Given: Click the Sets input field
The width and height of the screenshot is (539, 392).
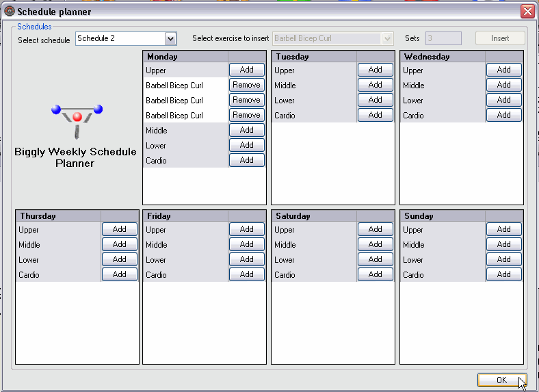Looking at the screenshot, I should 443,39.
